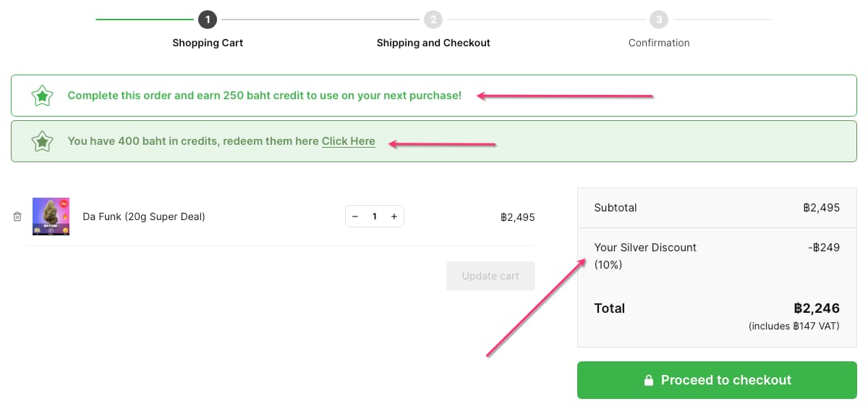Click the quantity number field
Image resolution: width=868 pixels, height=412 pixels.
tap(375, 216)
